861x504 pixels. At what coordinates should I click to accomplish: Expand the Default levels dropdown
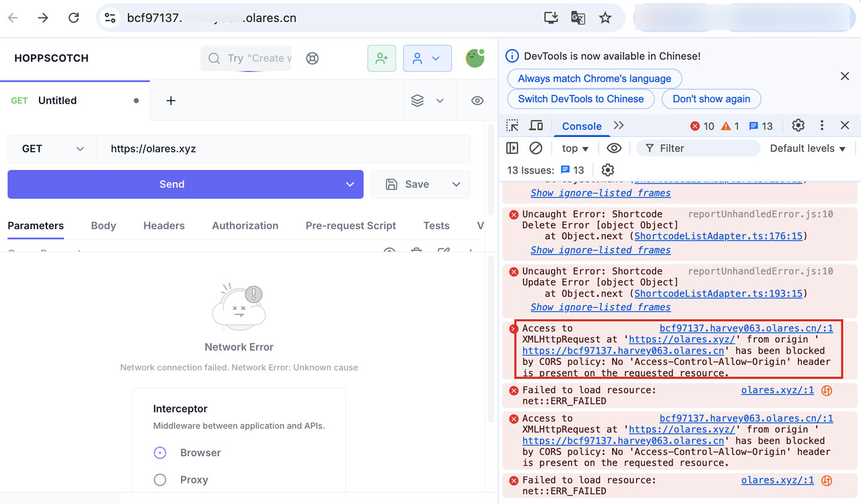(x=808, y=149)
